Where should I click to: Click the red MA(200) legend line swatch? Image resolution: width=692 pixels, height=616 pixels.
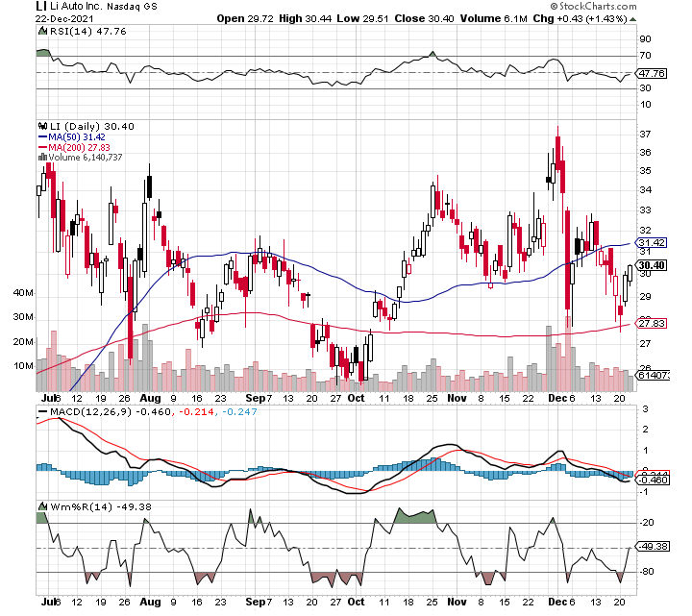(43, 147)
